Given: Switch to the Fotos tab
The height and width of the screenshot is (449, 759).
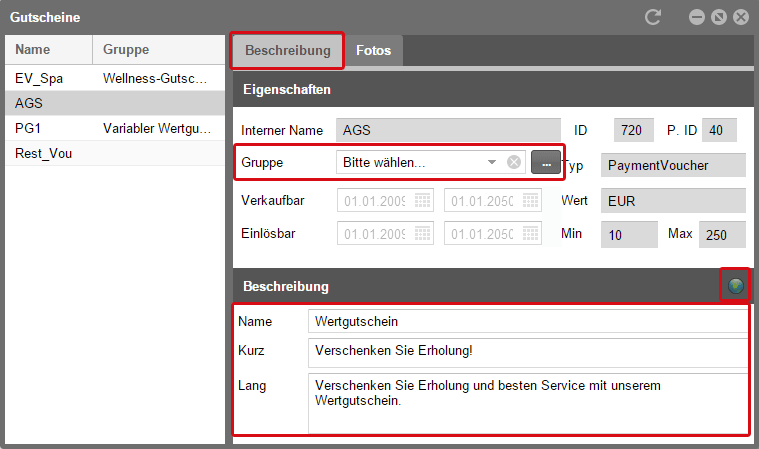Looking at the screenshot, I should point(374,50).
